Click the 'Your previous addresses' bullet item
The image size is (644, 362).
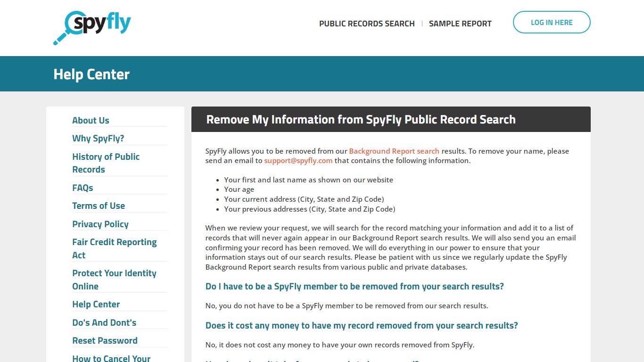(310, 209)
